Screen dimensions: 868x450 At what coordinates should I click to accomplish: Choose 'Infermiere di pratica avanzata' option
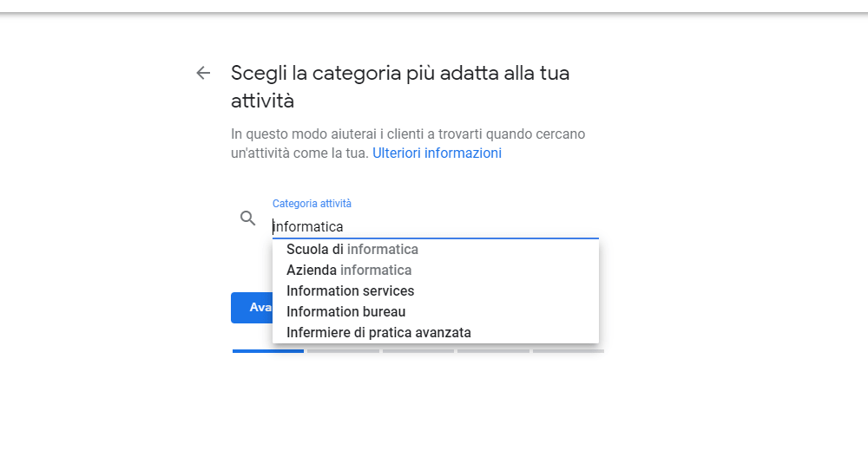pyautogui.click(x=379, y=333)
